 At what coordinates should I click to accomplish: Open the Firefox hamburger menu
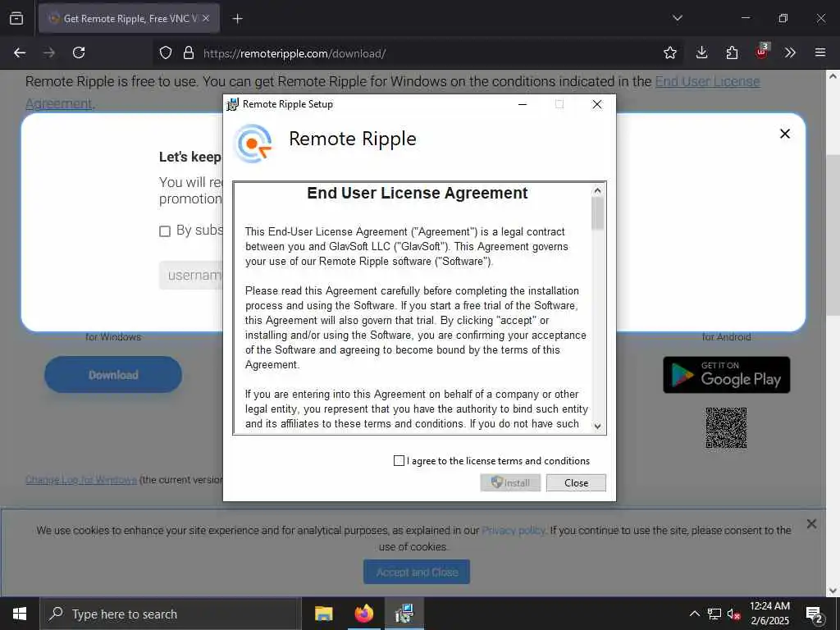pyautogui.click(x=820, y=52)
